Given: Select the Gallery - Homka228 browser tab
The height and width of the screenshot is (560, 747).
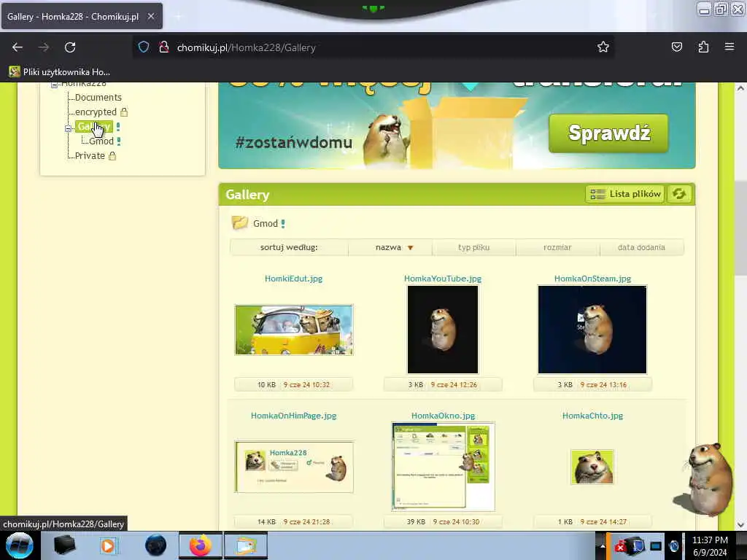Looking at the screenshot, I should click(82, 16).
